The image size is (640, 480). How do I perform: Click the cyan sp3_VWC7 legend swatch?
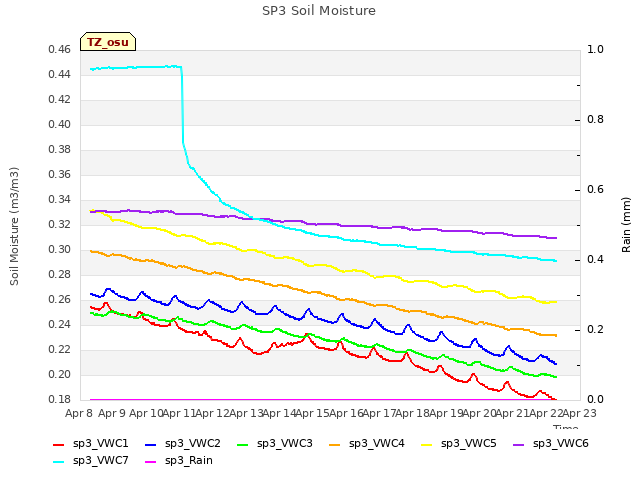pos(59,462)
